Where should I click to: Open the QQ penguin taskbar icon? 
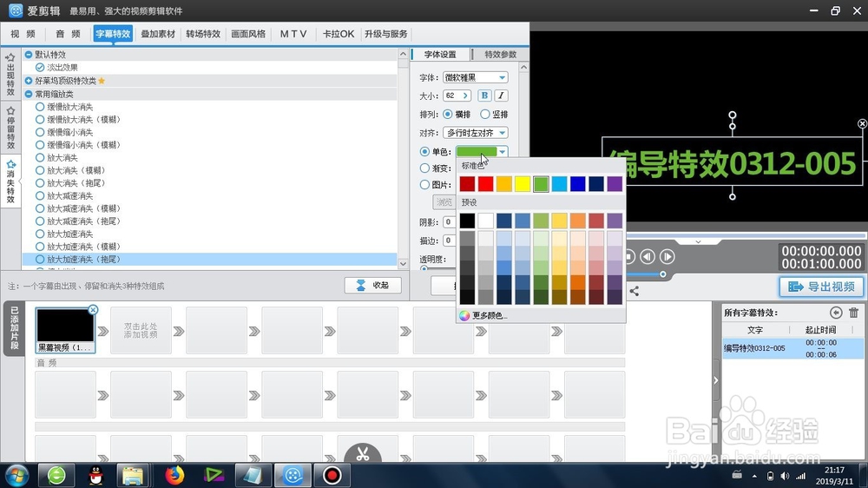point(96,475)
